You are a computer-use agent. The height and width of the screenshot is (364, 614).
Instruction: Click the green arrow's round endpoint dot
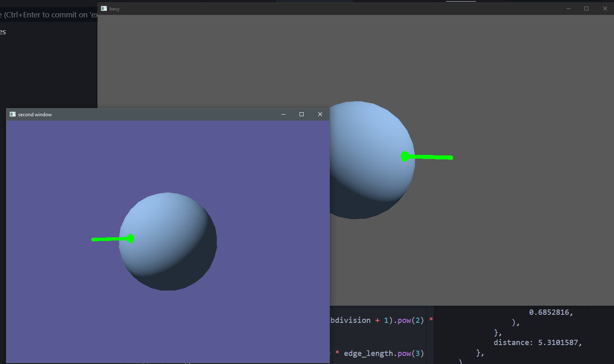point(130,238)
